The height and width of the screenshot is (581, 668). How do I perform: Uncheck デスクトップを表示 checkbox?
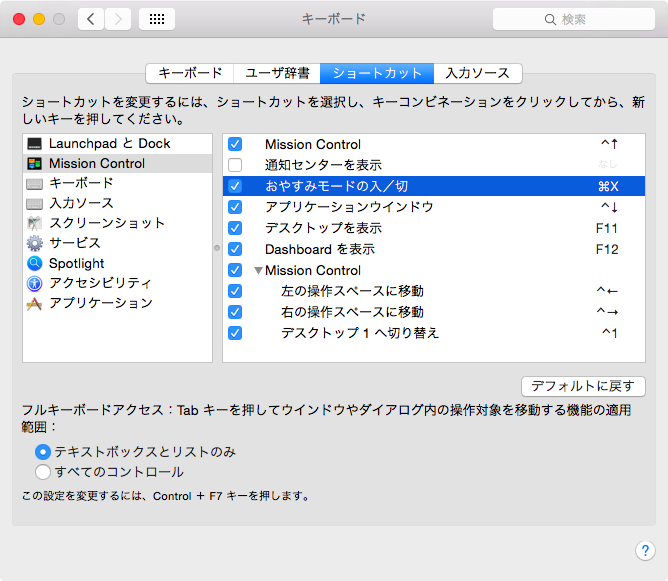[235, 228]
